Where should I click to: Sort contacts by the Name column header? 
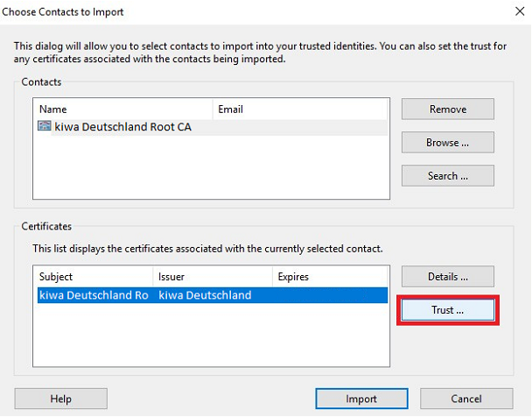tap(122, 110)
